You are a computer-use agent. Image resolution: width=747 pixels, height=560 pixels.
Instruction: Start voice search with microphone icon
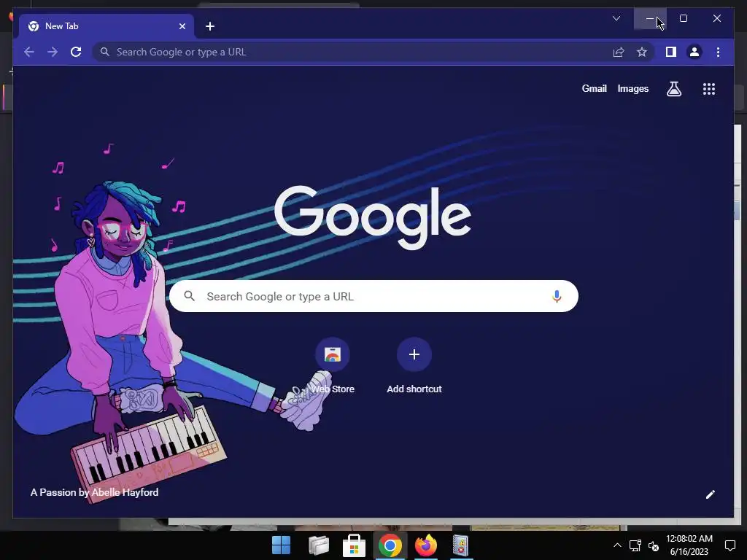coord(557,296)
